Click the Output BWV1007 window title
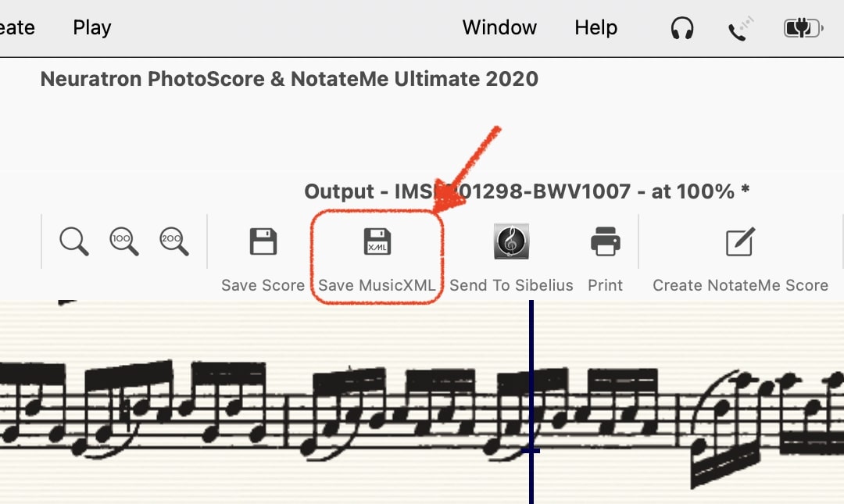 pyautogui.click(x=526, y=191)
